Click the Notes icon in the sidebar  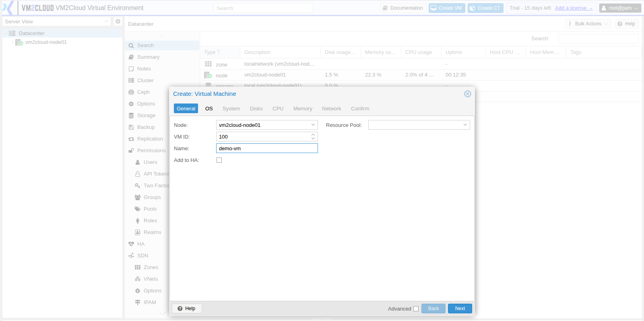pyautogui.click(x=131, y=69)
